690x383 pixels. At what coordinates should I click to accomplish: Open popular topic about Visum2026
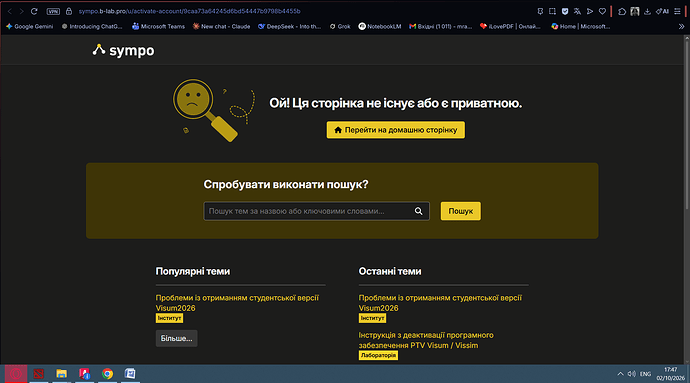[237, 303]
